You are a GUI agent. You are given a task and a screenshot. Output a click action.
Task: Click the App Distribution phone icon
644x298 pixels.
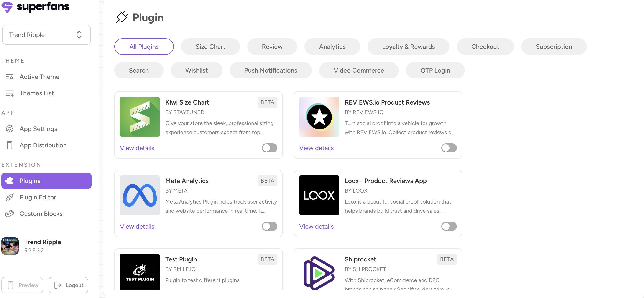pyautogui.click(x=10, y=145)
